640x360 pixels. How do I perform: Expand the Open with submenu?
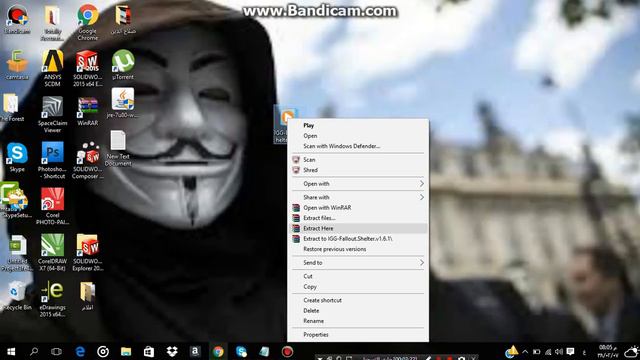(358, 184)
